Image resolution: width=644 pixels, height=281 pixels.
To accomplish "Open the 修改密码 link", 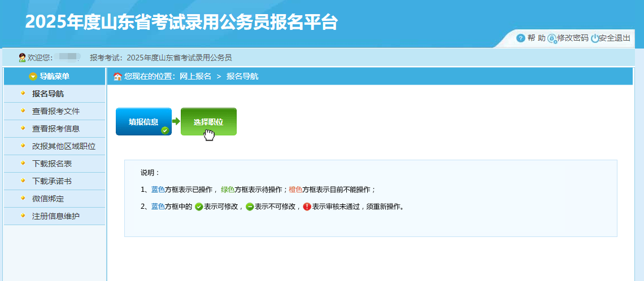I will click(572, 38).
